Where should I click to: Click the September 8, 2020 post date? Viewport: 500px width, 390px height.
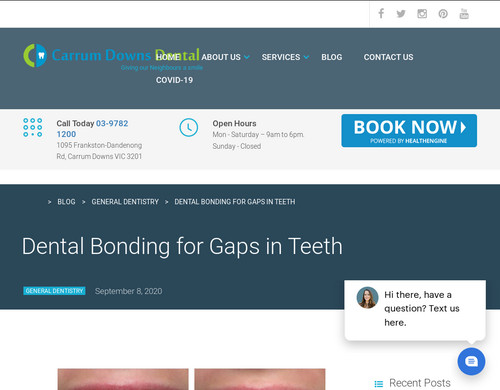point(128,291)
